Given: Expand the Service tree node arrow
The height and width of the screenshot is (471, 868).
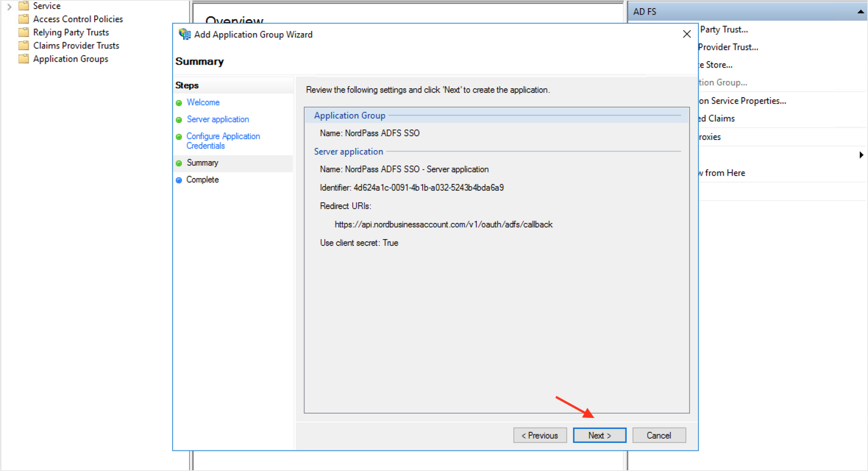Looking at the screenshot, I should coord(9,6).
